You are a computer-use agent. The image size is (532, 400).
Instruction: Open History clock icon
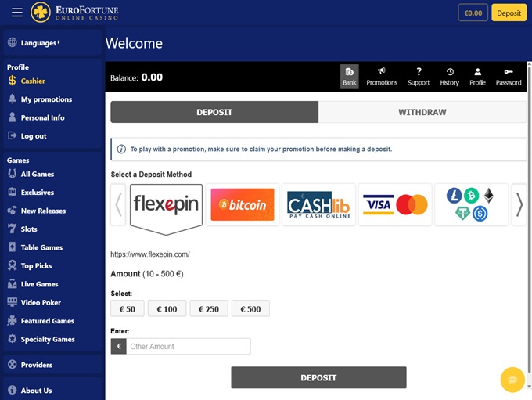(450, 77)
